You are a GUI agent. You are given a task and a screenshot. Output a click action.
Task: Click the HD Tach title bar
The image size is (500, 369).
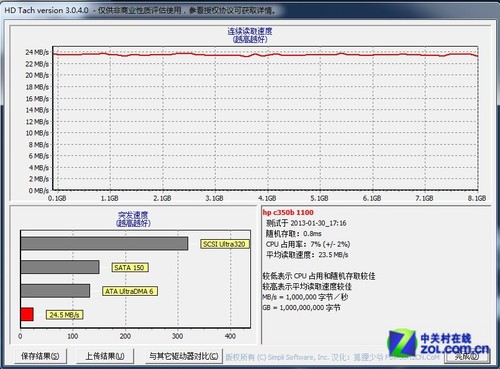tap(250, 10)
